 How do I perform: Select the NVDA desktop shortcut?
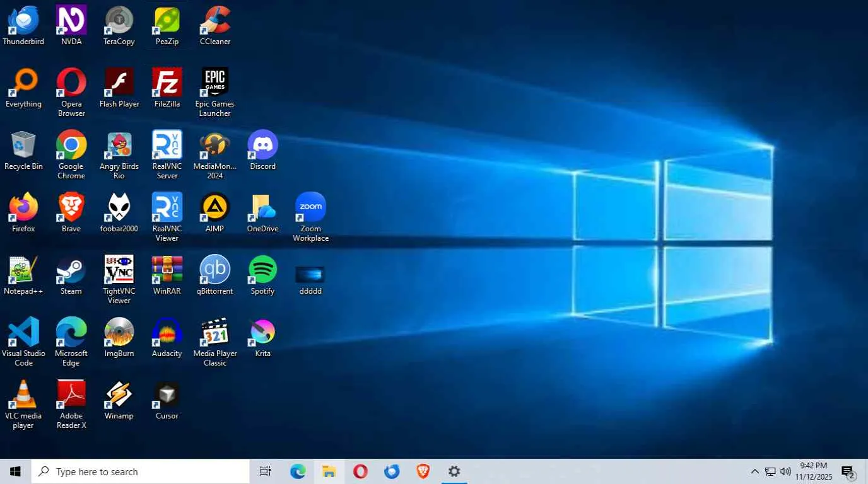(x=71, y=26)
